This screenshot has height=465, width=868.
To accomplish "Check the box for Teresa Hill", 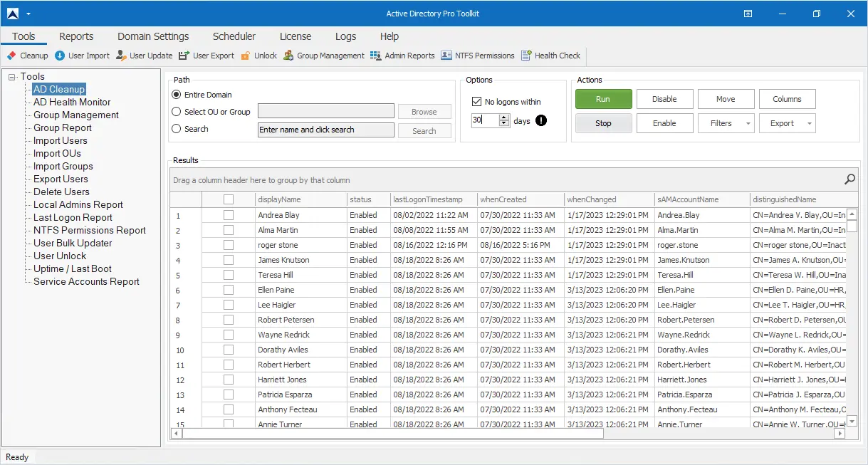I will coord(229,275).
